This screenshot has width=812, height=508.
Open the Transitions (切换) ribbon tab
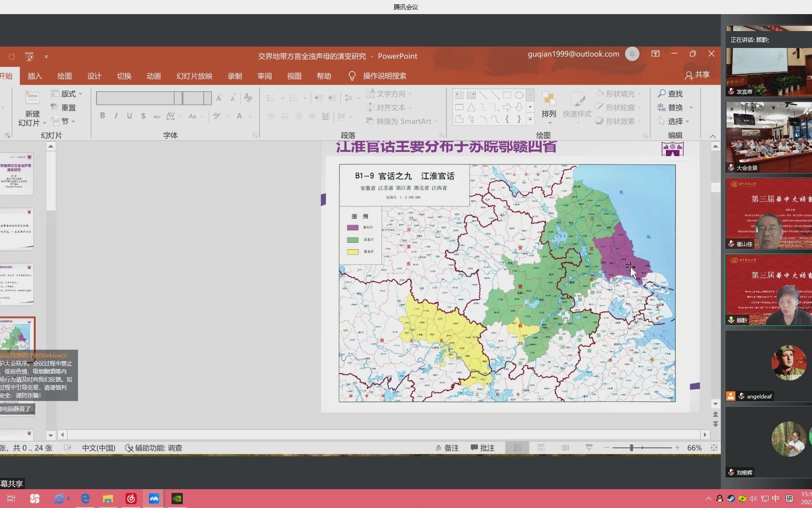tap(124, 76)
